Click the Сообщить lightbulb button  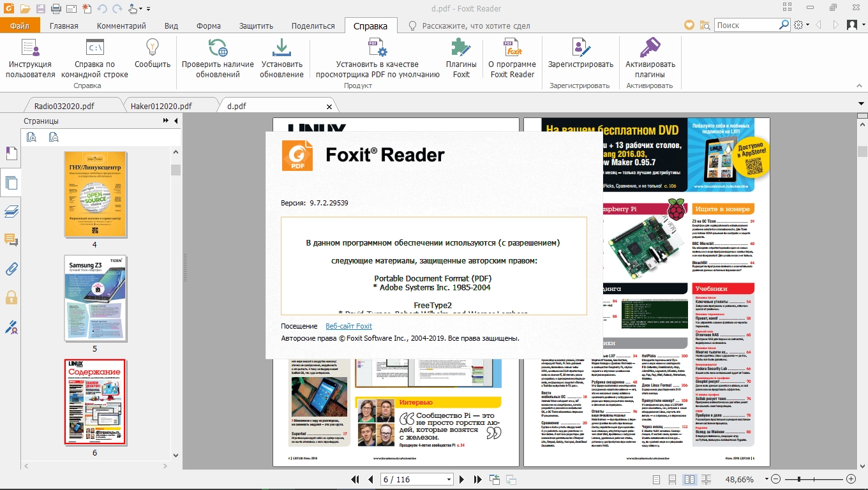click(x=153, y=54)
